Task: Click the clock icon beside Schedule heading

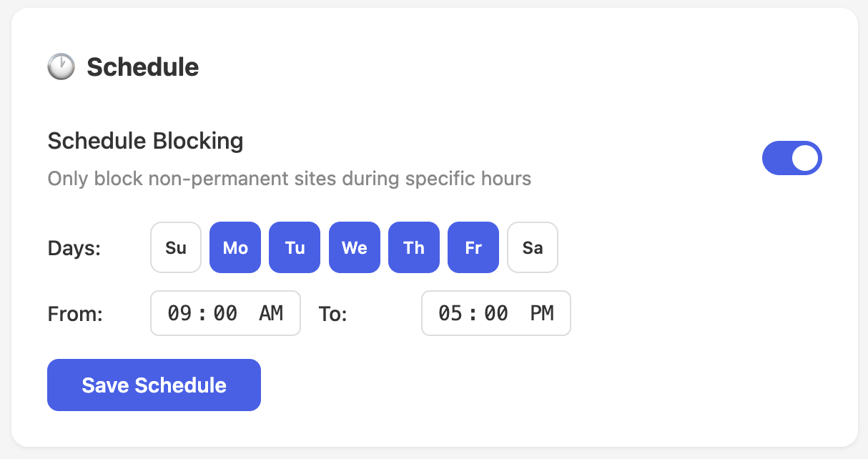Action: (x=61, y=66)
